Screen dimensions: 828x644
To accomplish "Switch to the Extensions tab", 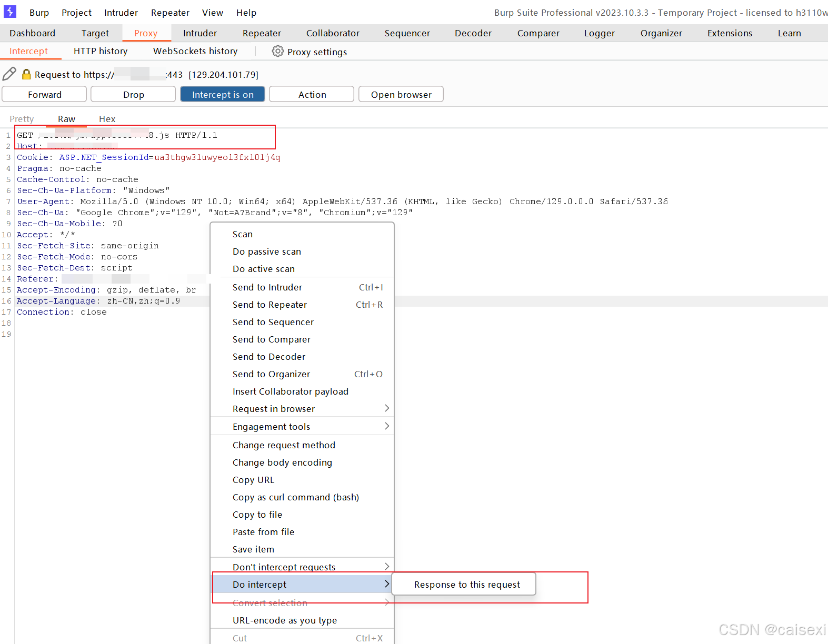I will tap(730, 33).
